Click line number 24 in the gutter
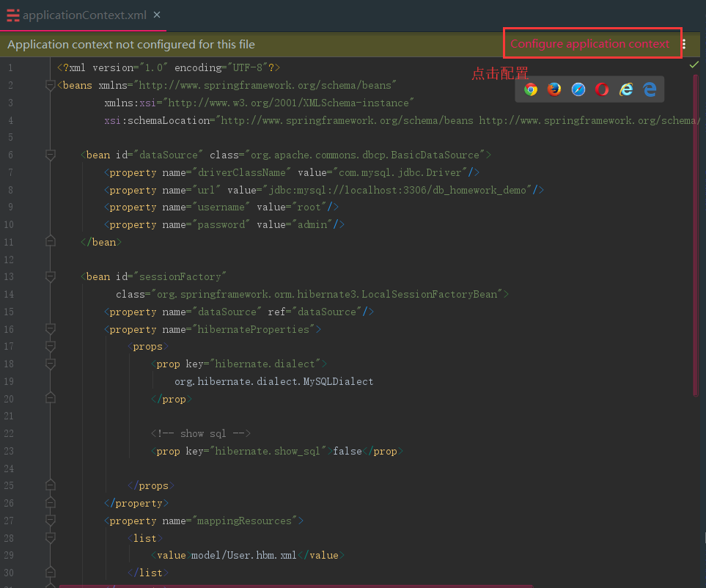Screen dimensions: 706x588 pyautogui.click(x=9, y=468)
